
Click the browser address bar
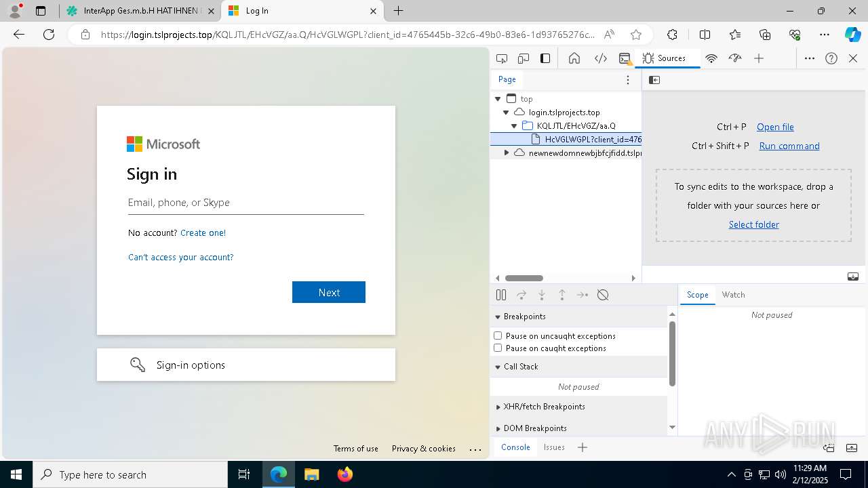pos(348,35)
